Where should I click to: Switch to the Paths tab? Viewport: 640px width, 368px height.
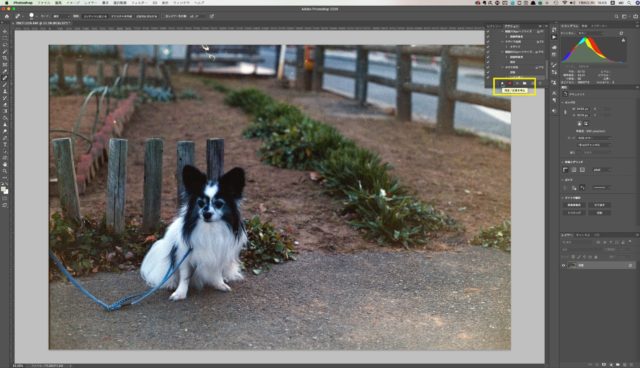pos(597,235)
